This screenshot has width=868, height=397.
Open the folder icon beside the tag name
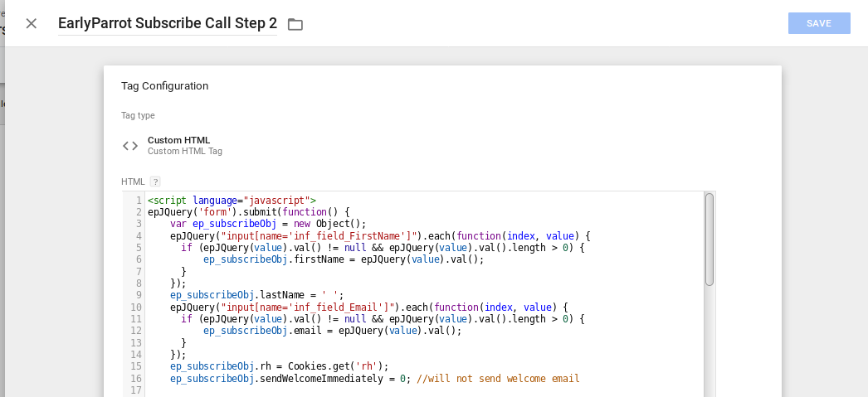coord(295,24)
